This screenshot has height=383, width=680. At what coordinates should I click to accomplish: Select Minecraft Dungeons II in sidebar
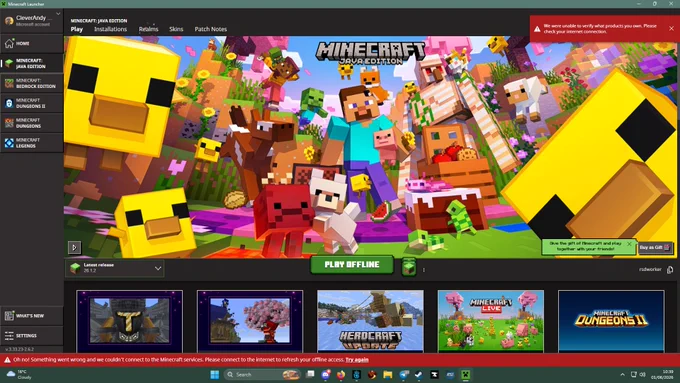pos(31,103)
